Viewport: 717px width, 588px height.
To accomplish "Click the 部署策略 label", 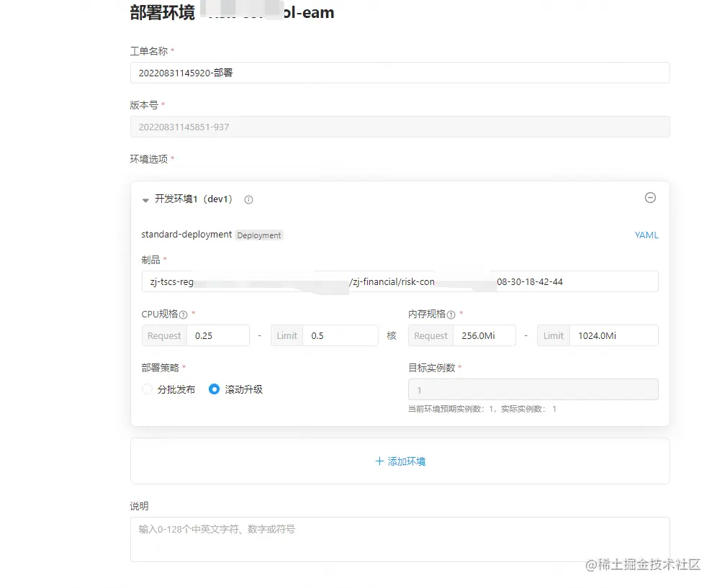I will tap(161, 368).
